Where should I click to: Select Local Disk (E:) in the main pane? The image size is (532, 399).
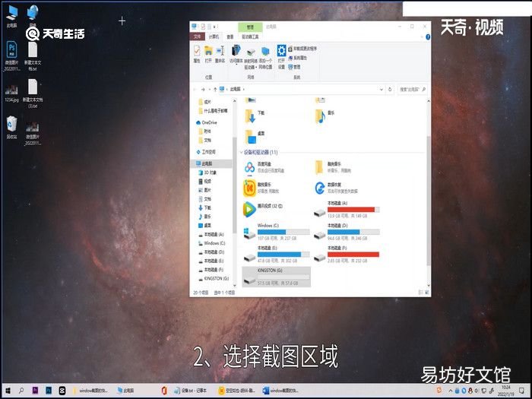tap(276, 255)
